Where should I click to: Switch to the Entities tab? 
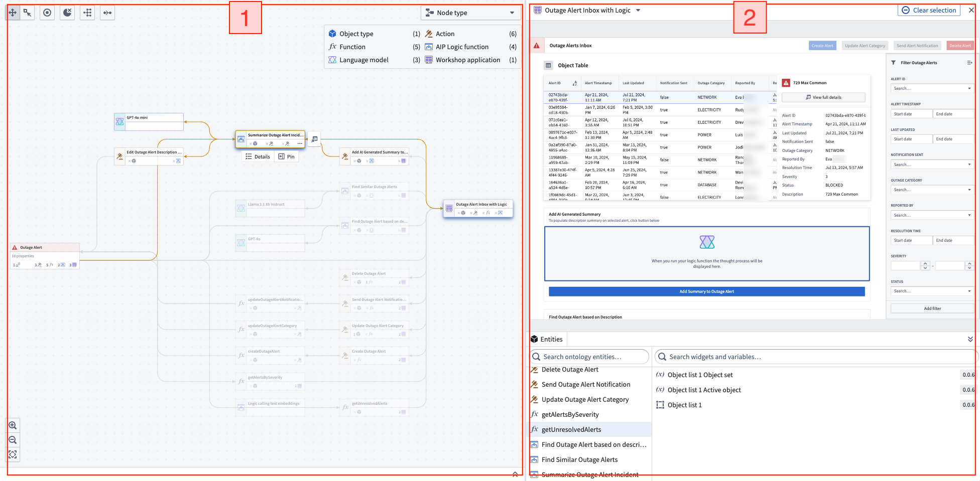pyautogui.click(x=547, y=339)
